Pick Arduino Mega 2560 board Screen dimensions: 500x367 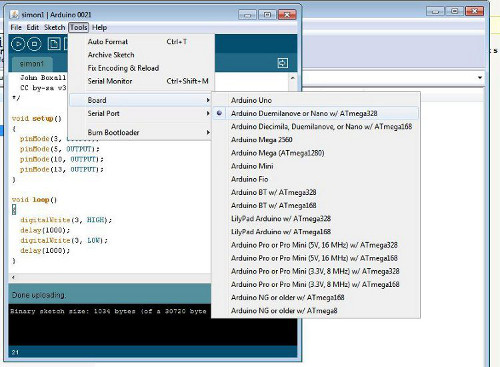(x=316, y=140)
